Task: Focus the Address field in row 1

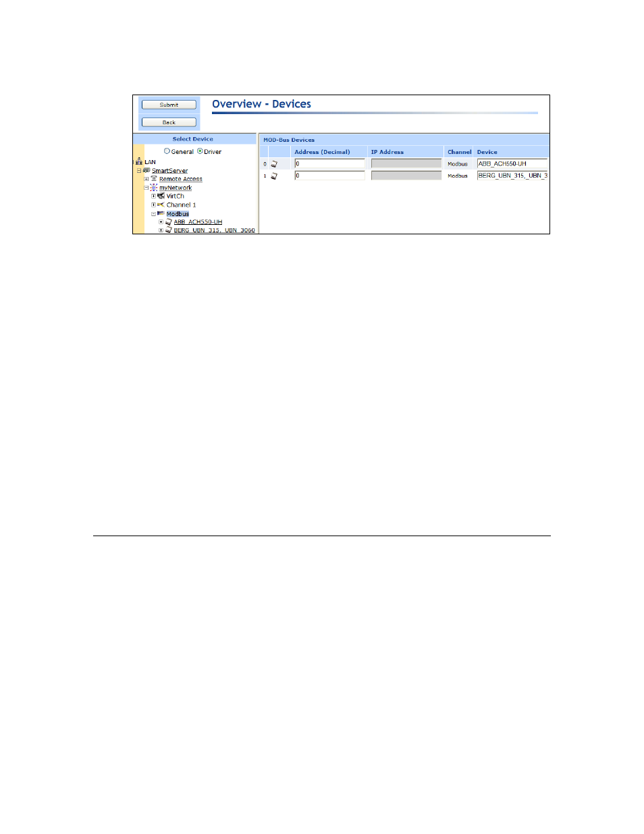Action: pyautogui.click(x=329, y=175)
